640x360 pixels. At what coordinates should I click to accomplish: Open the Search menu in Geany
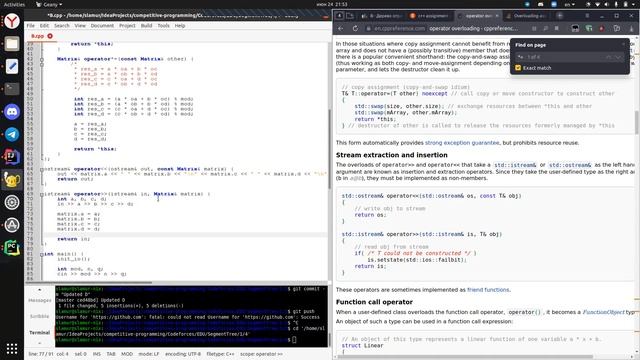pyautogui.click(x=62, y=26)
